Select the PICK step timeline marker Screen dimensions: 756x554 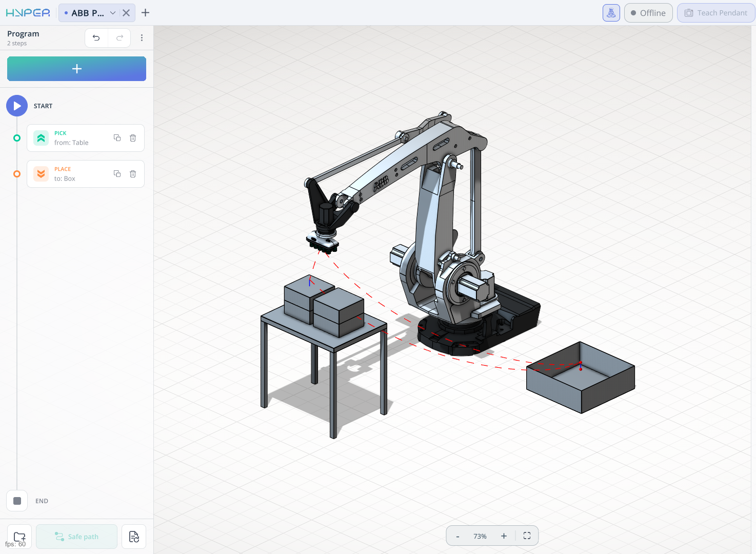17,138
